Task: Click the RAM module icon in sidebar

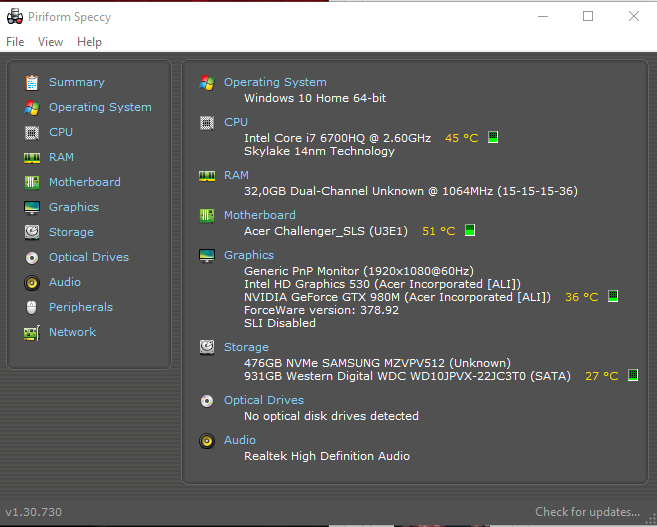Action: 32,157
